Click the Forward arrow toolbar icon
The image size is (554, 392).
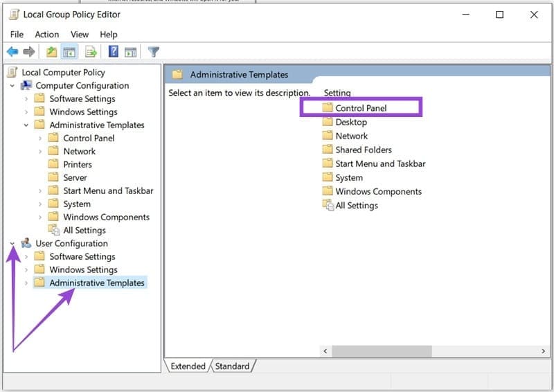[x=29, y=52]
